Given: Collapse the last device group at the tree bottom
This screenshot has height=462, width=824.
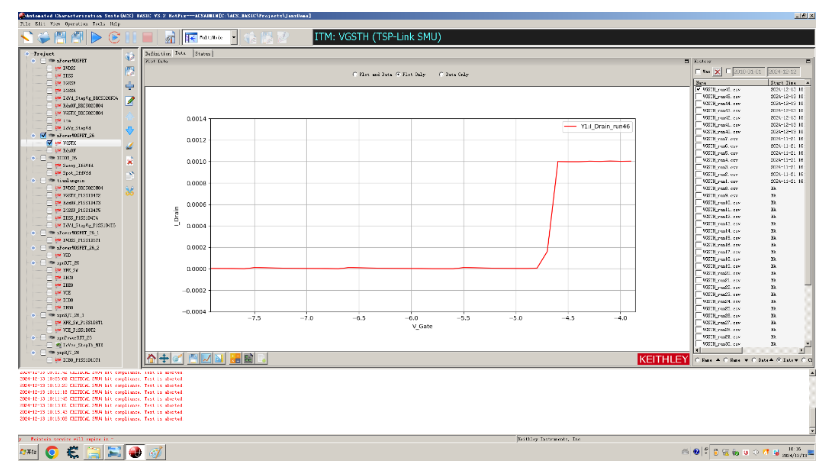Looking at the screenshot, I should (34, 353).
